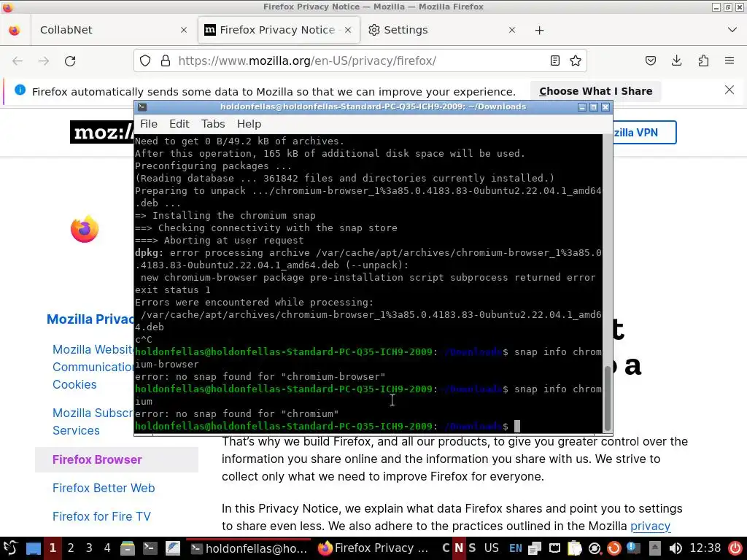Open a new tab with plus icon
The height and width of the screenshot is (560, 747).
tap(539, 30)
